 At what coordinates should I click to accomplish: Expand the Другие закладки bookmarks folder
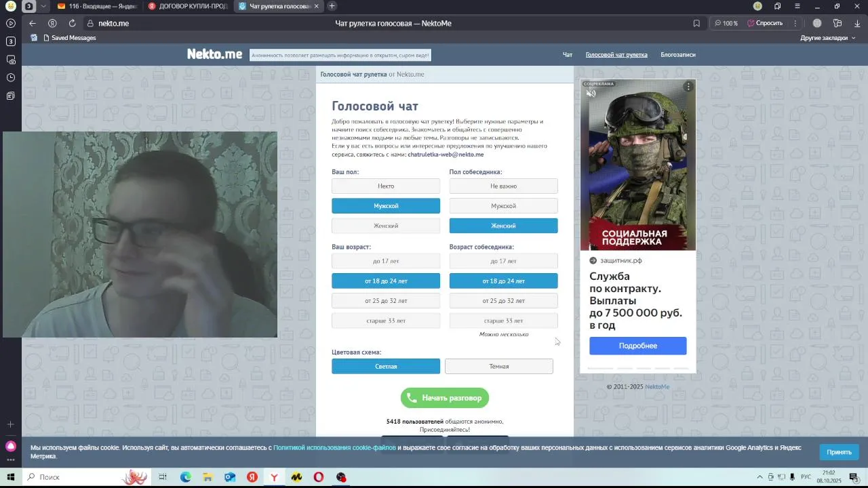829,38
